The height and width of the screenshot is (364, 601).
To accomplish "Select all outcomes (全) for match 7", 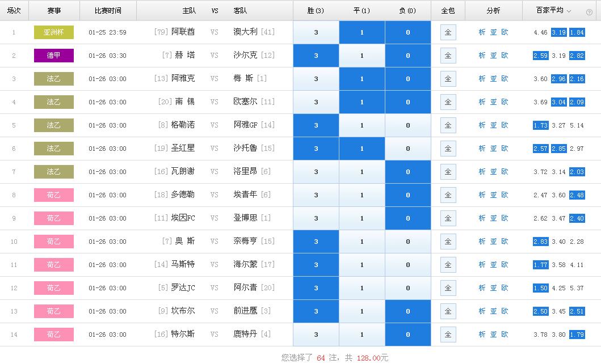I will (448, 172).
